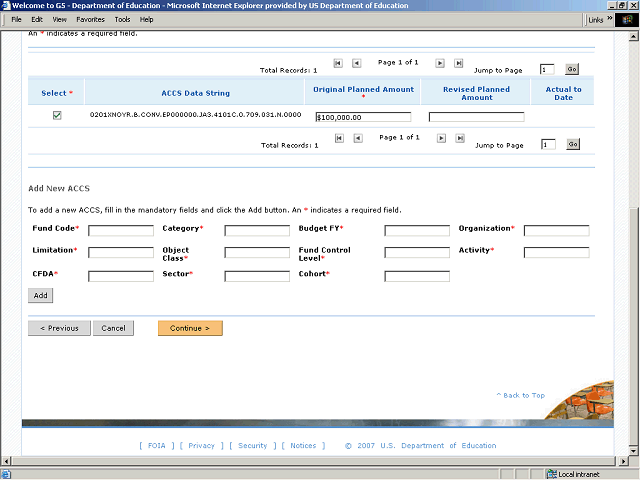
Task: Open the Edit menu
Action: pyautogui.click(x=37, y=19)
